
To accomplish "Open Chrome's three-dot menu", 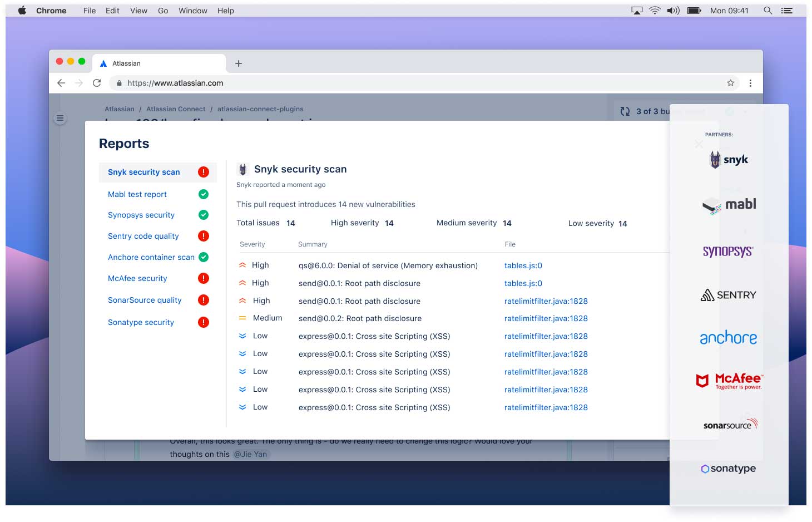I will [750, 83].
